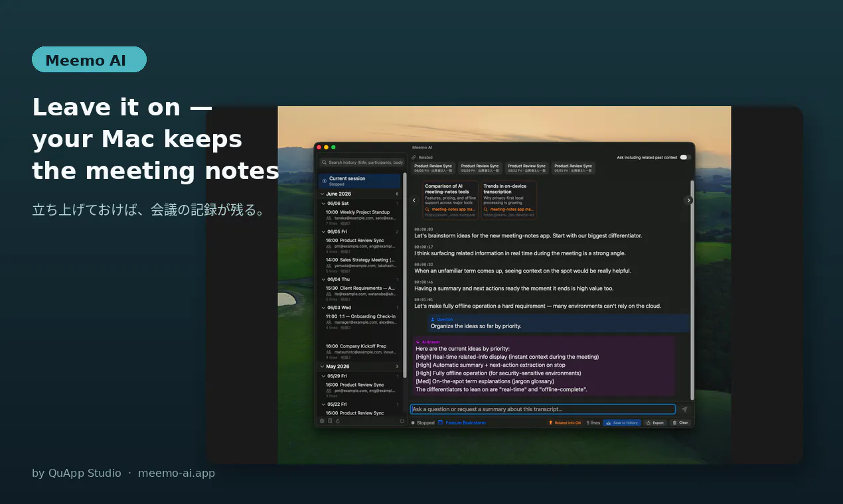Show next related info cards

688,200
